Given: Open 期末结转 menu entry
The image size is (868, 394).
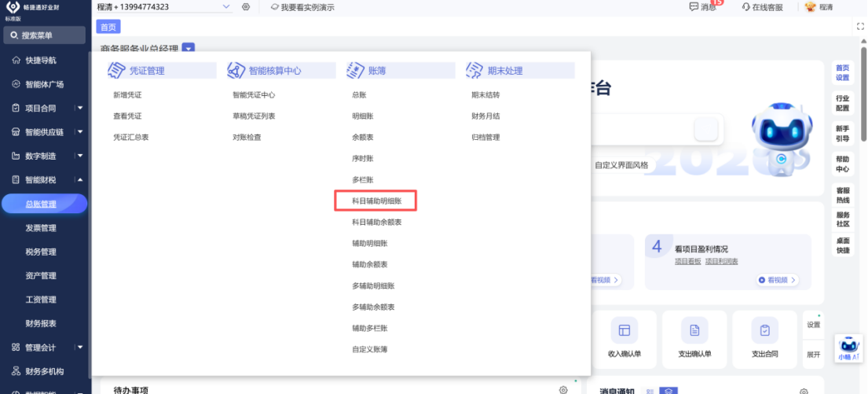Looking at the screenshot, I should click(485, 95).
